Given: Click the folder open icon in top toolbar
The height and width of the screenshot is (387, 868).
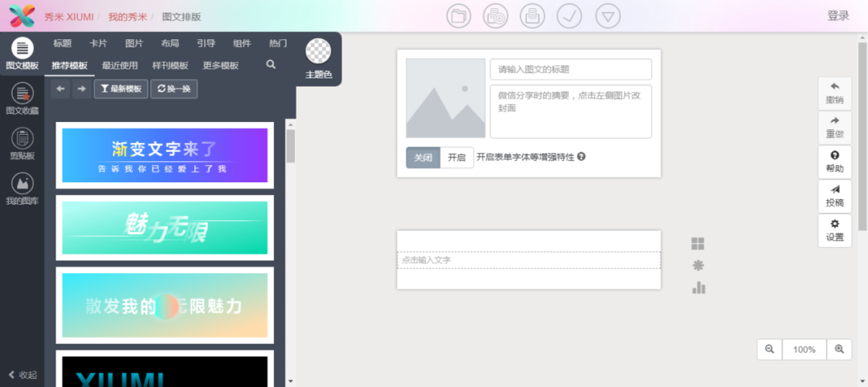Looking at the screenshot, I should click(x=459, y=16).
